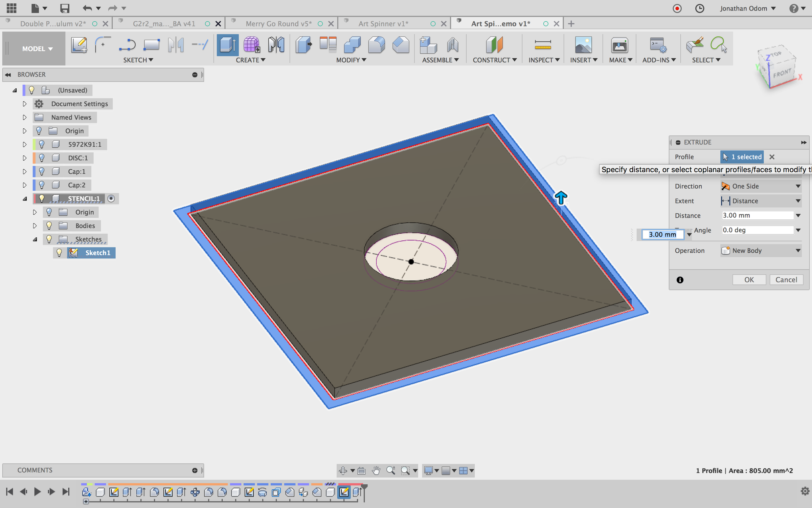Select the Press Pull icon
The width and height of the screenshot is (812, 508).
click(303, 45)
